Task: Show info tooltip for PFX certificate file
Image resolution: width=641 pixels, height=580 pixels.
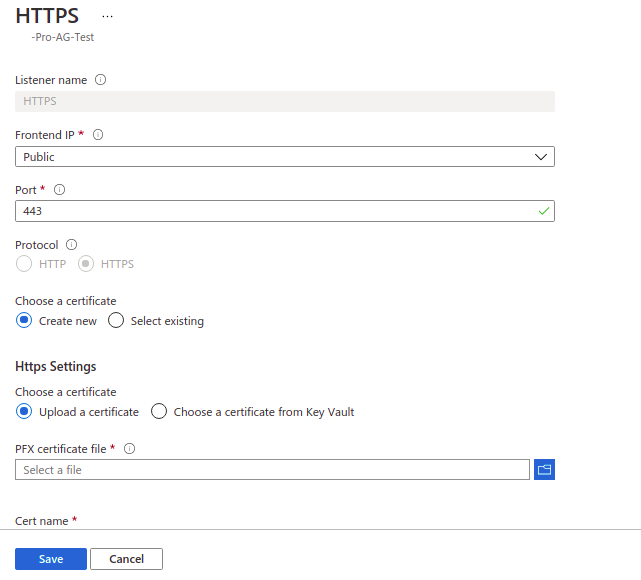Action: point(130,448)
